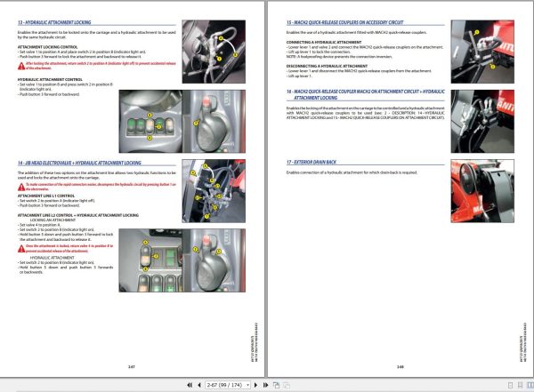Jump to the last page

coord(265,385)
